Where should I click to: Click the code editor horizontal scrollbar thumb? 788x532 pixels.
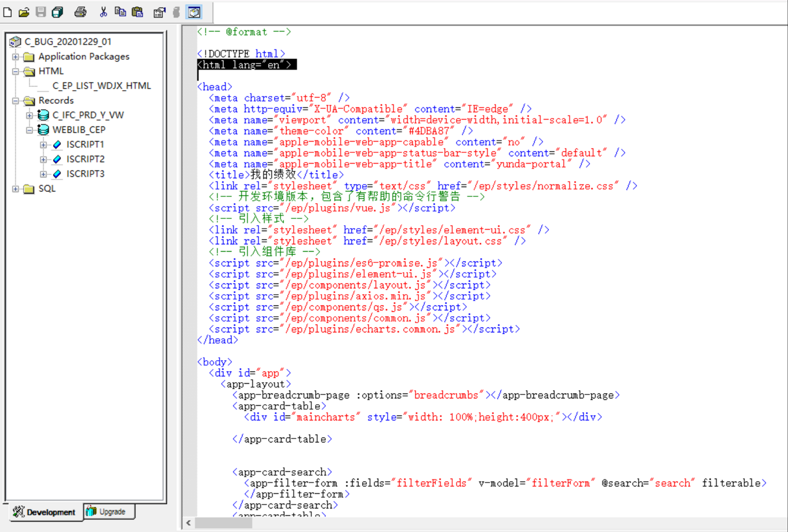point(223,523)
